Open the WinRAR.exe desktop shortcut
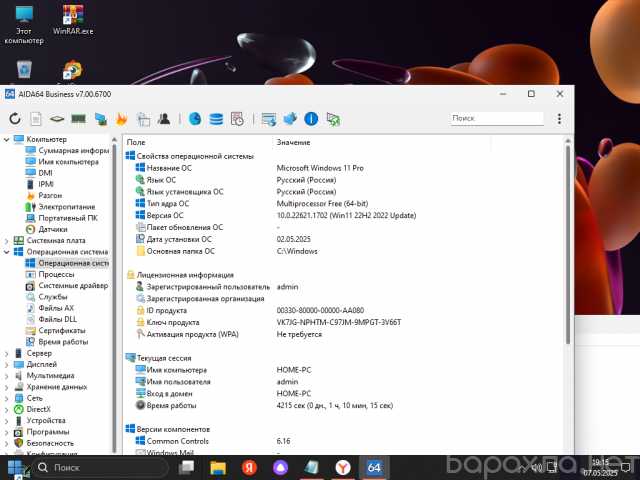 (73, 20)
